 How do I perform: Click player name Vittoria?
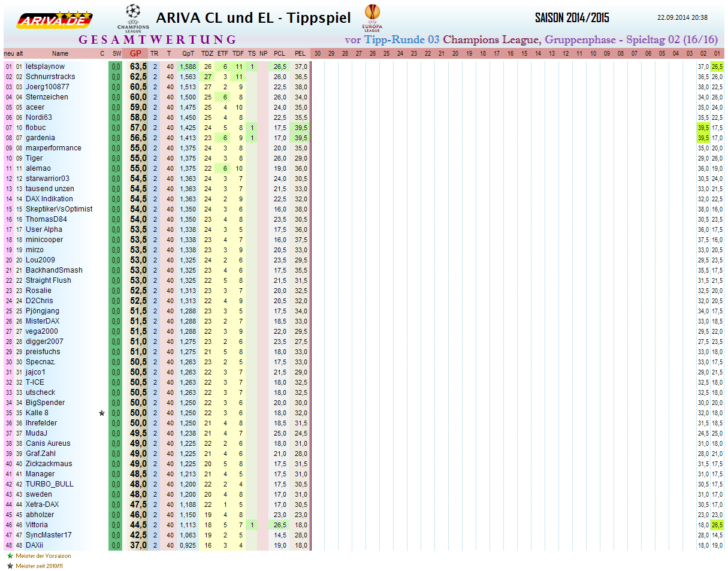(37, 525)
